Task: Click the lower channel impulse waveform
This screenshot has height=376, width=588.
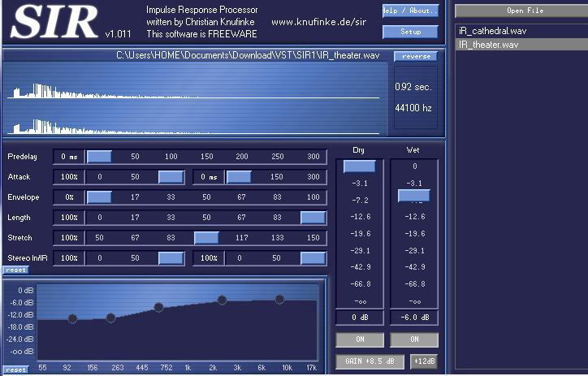Action: coord(193,127)
